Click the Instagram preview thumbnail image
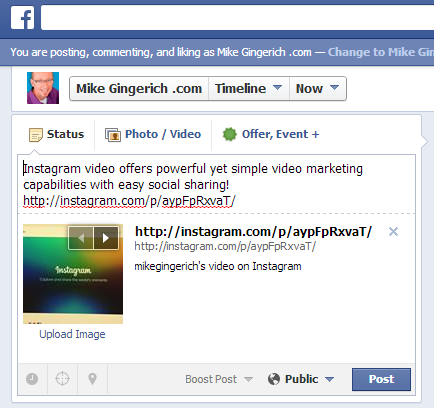This screenshot has width=434, height=408. (73, 274)
